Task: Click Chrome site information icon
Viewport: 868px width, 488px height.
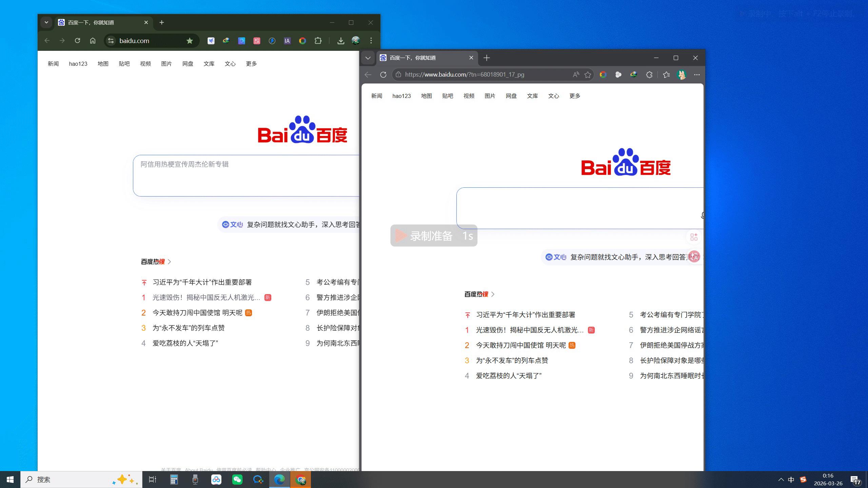Action: click(111, 41)
